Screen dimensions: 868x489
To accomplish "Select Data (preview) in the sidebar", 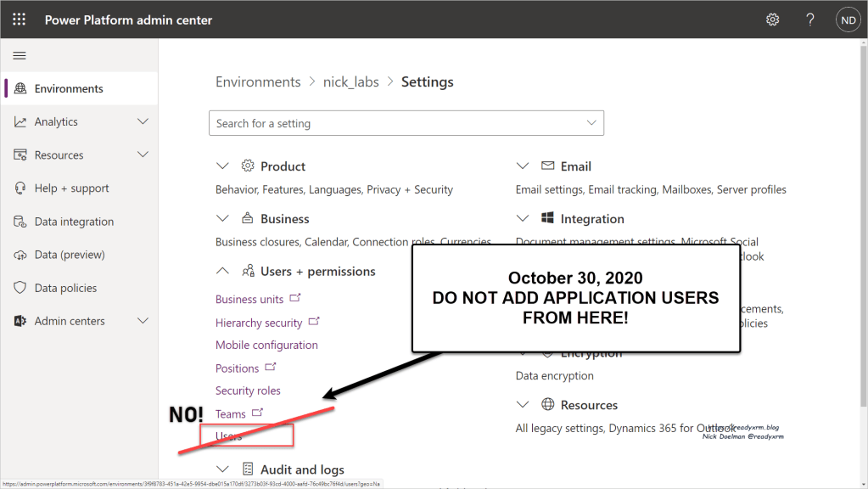I will (70, 255).
